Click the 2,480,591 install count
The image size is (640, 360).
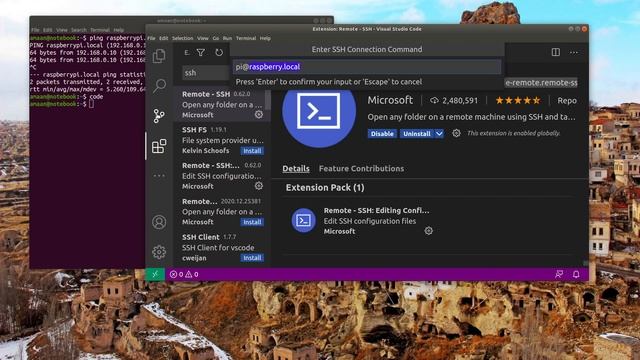[x=454, y=100]
